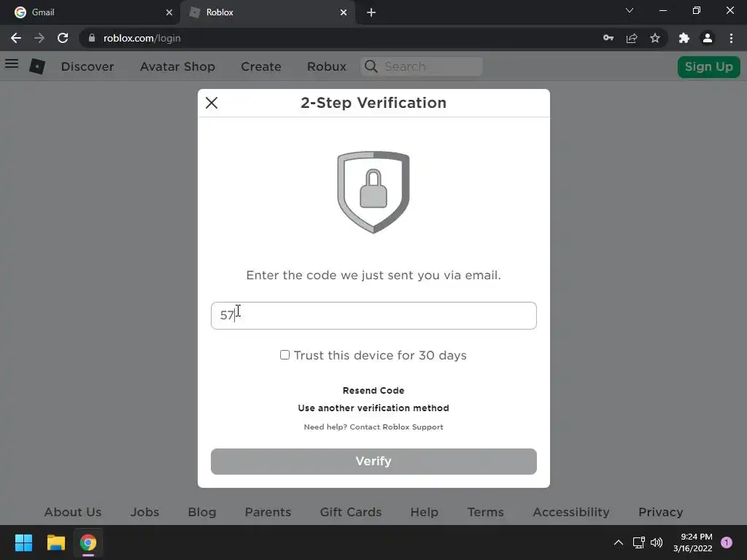This screenshot has height=560, width=747.
Task: Show hidden system tray icons
Action: coord(619,542)
